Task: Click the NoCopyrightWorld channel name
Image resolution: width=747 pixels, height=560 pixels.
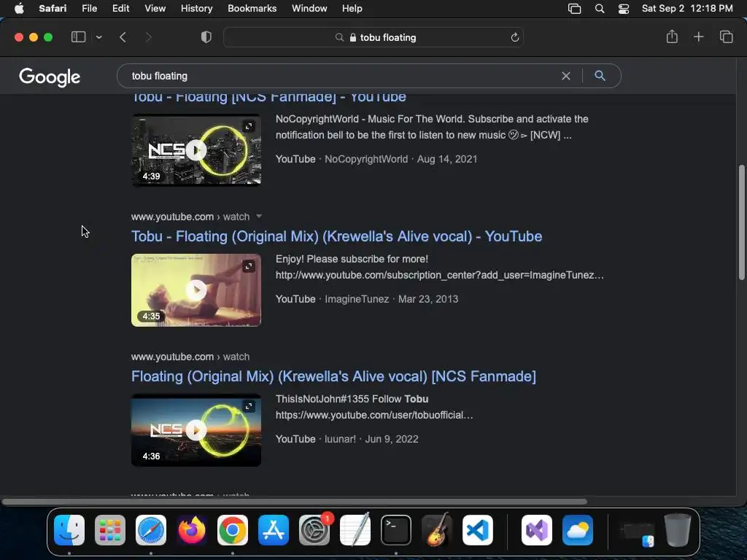Action: [366, 159]
